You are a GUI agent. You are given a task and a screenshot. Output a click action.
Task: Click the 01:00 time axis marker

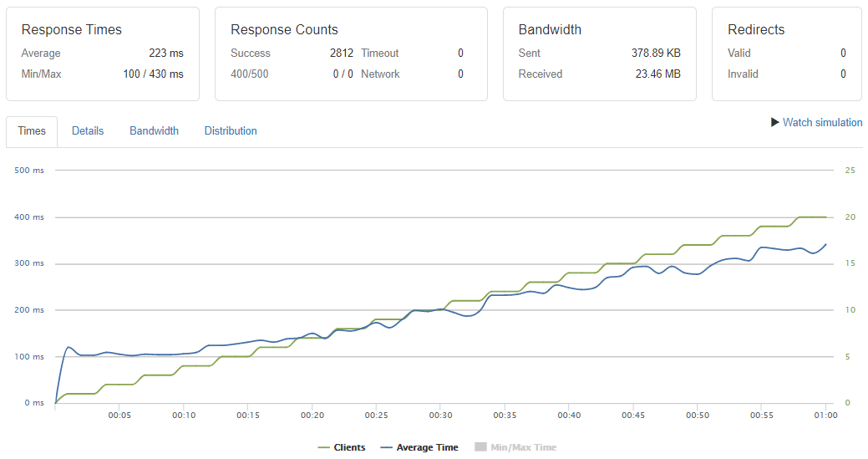click(x=825, y=416)
